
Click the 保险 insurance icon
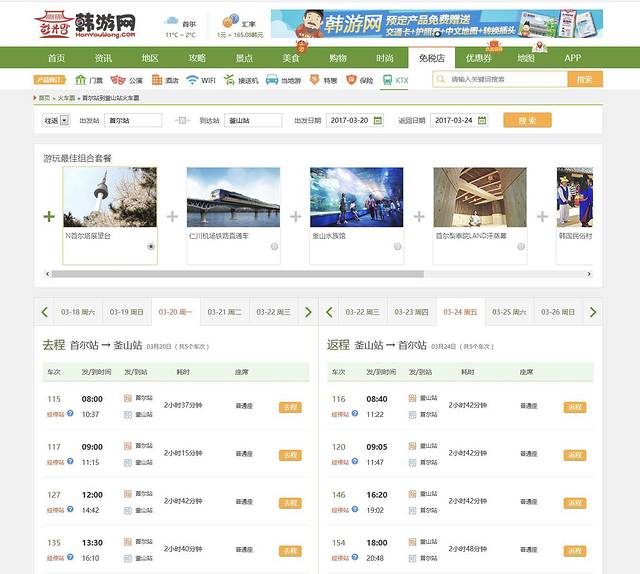[x=352, y=80]
